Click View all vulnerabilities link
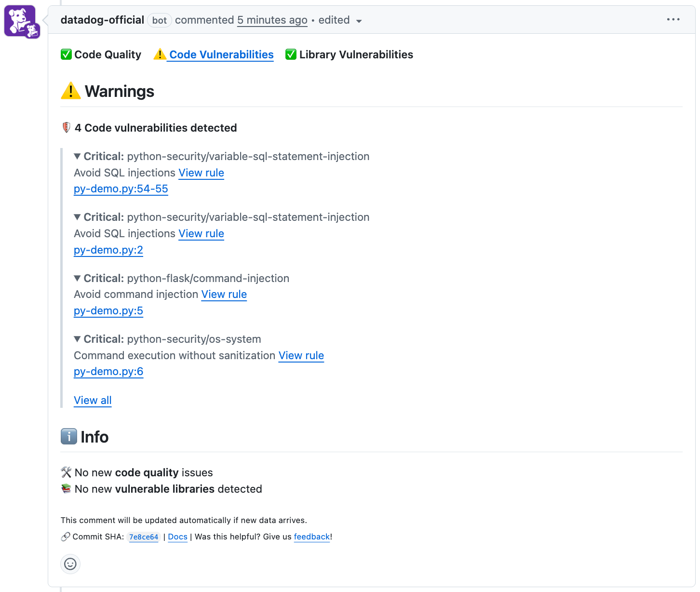The width and height of the screenshot is (700, 592). [x=93, y=401]
